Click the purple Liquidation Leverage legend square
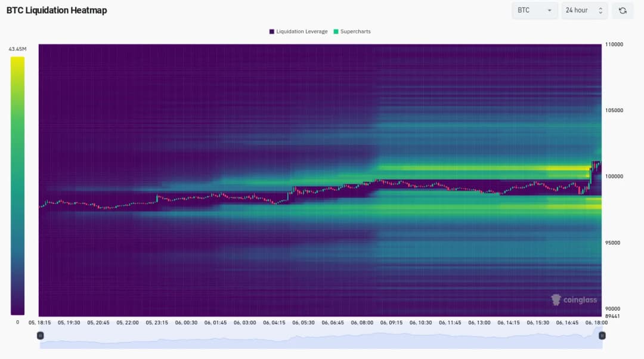Viewport: 644px width, 359px height. click(272, 32)
